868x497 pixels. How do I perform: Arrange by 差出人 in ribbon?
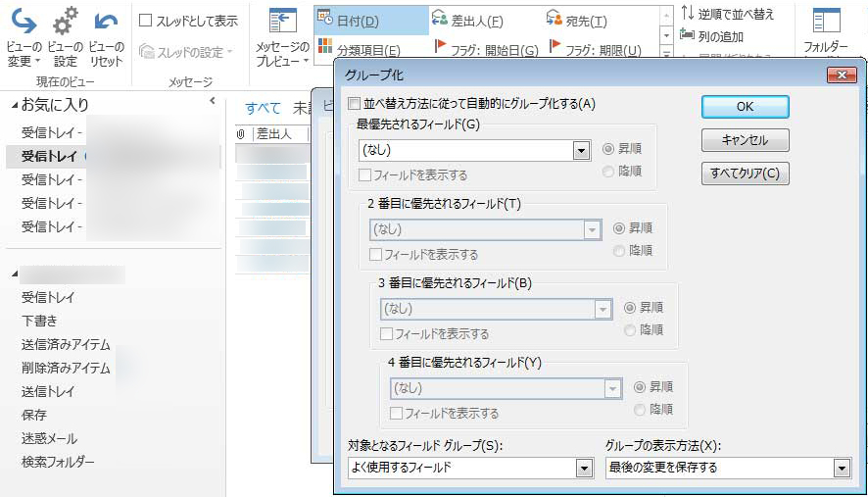pyautogui.click(x=466, y=21)
